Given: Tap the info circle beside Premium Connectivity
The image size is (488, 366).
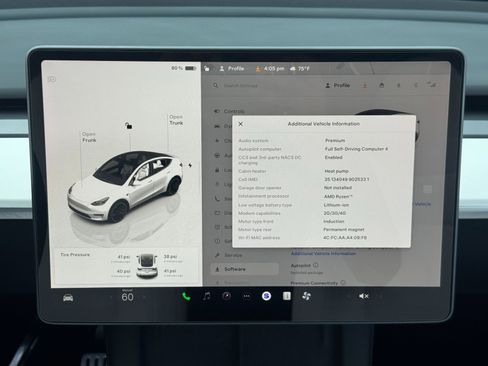Looking at the screenshot, I should pyautogui.click(x=343, y=283).
